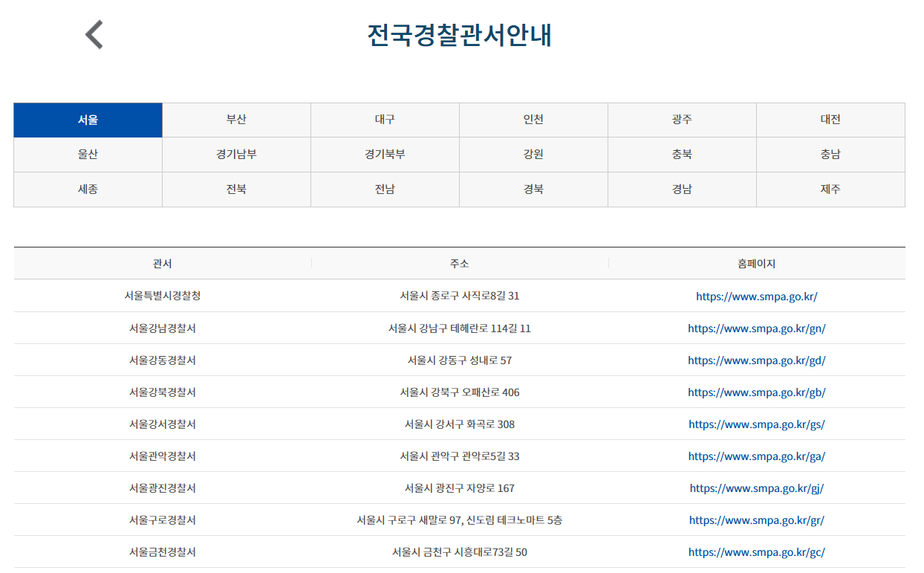
Task: Open the 전남 region tab
Action: pos(385,189)
